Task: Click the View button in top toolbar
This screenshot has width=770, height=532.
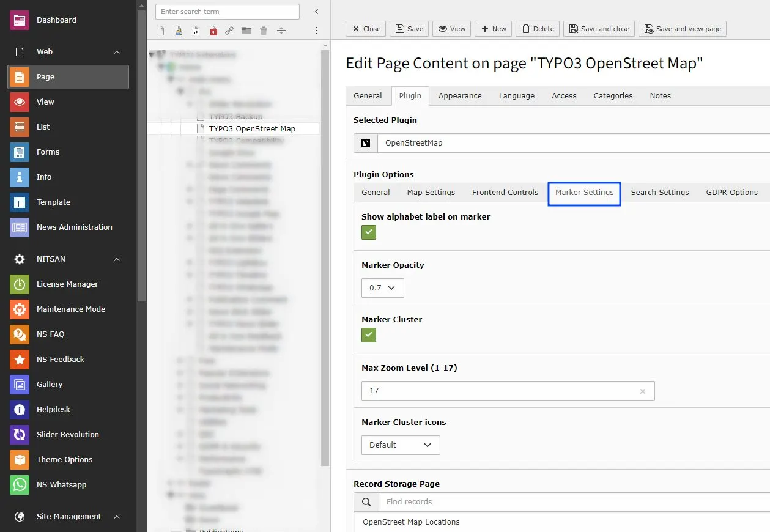Action: 451,29
